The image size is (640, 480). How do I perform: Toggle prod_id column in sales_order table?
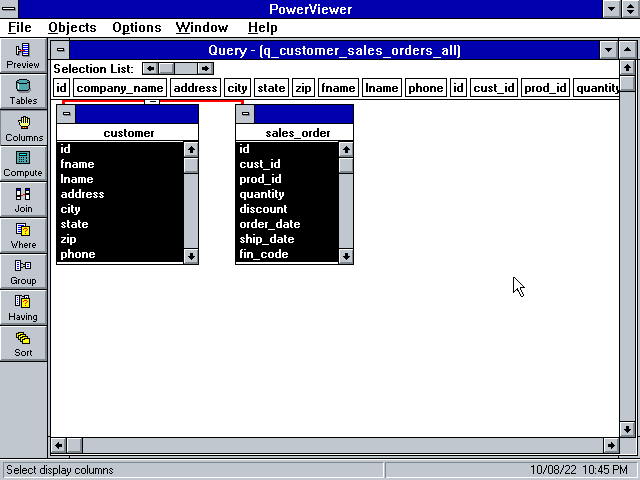pos(287,179)
